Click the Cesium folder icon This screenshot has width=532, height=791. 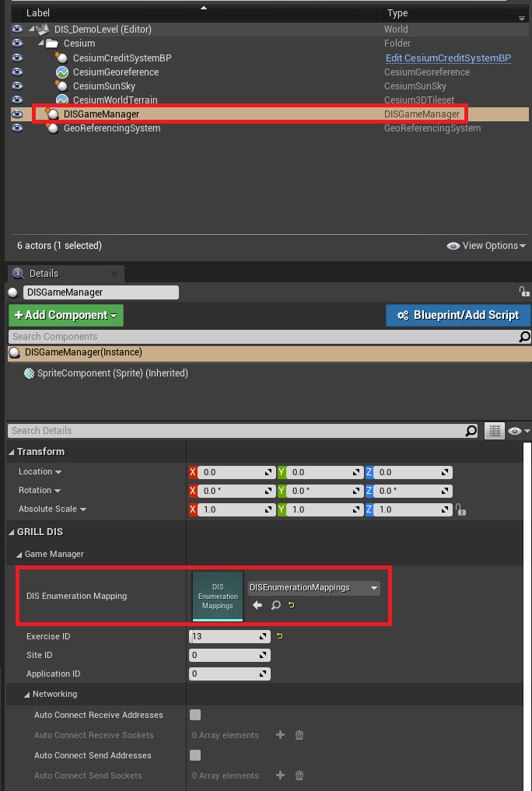(52, 44)
